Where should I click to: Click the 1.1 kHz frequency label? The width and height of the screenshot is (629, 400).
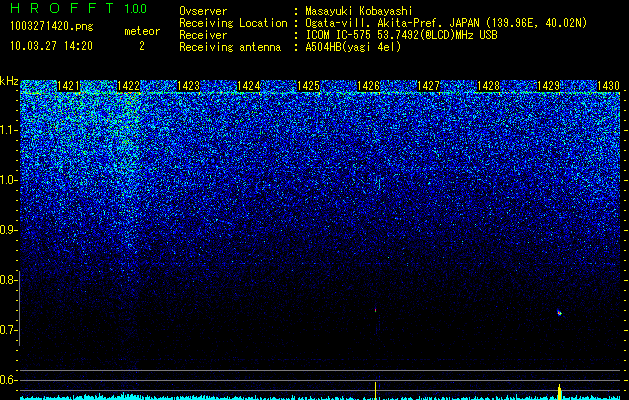[x=8, y=130]
